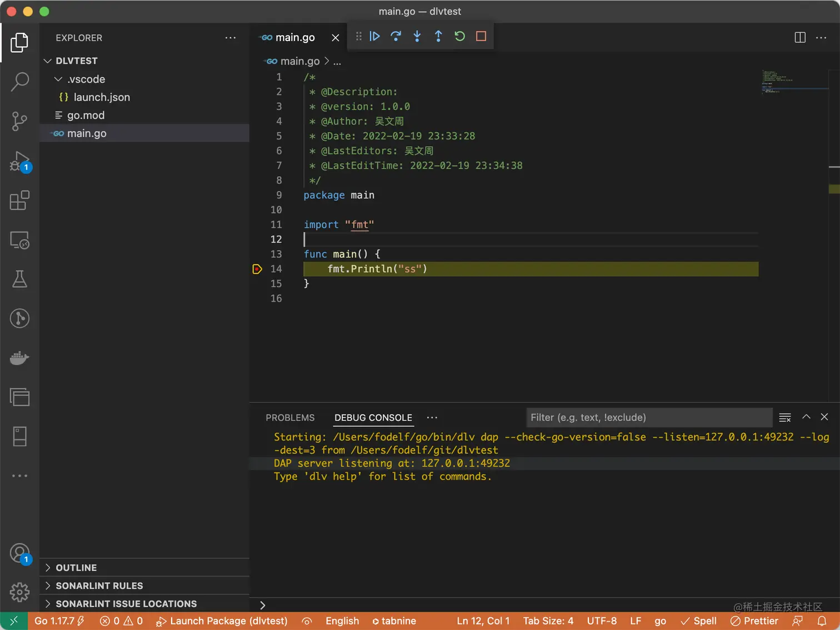840x630 pixels.
Task: Open the Manage settings gear
Action: point(19,592)
